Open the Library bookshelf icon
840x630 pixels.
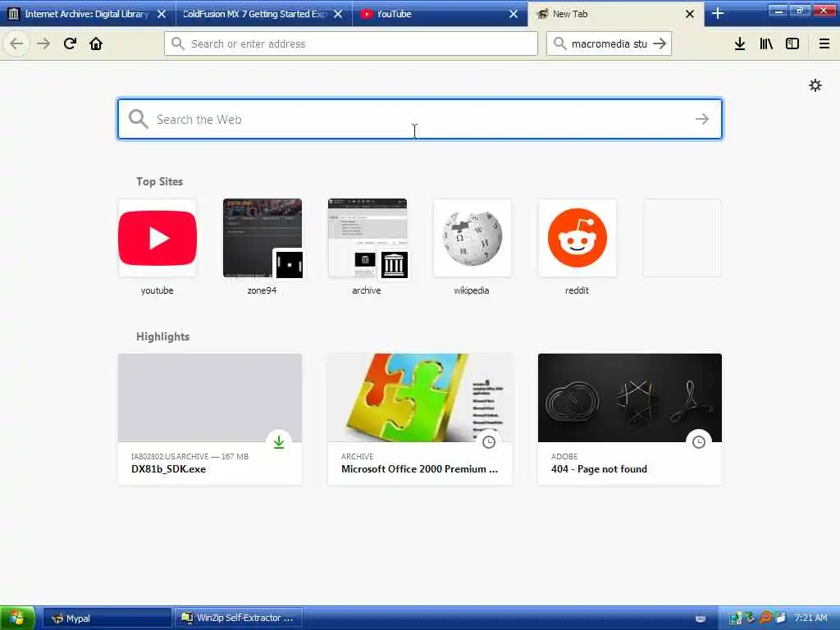click(766, 43)
